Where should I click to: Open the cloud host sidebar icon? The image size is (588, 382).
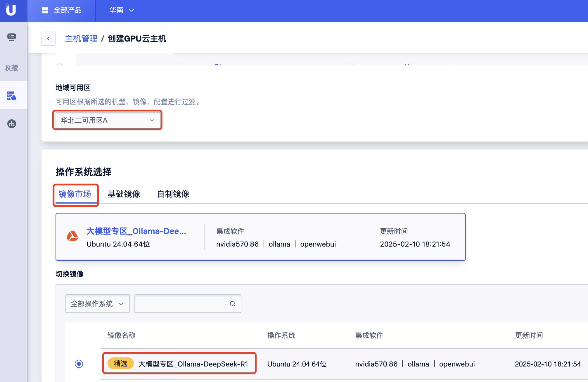click(x=12, y=96)
